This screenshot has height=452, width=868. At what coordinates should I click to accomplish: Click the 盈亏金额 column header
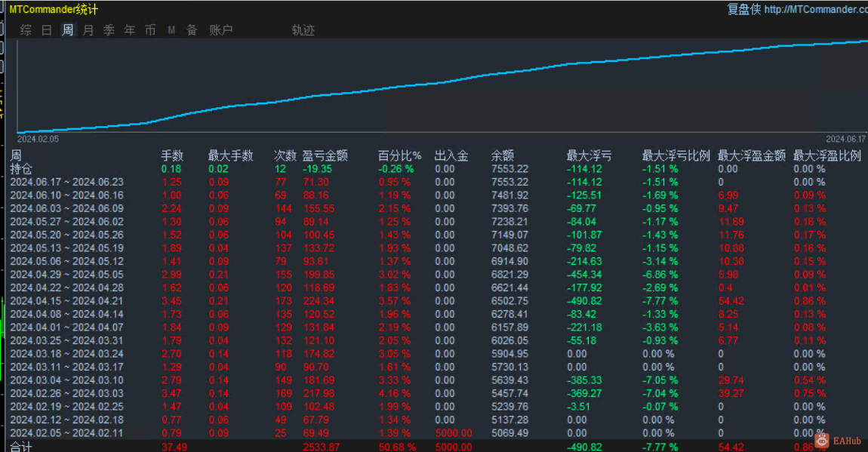point(325,155)
